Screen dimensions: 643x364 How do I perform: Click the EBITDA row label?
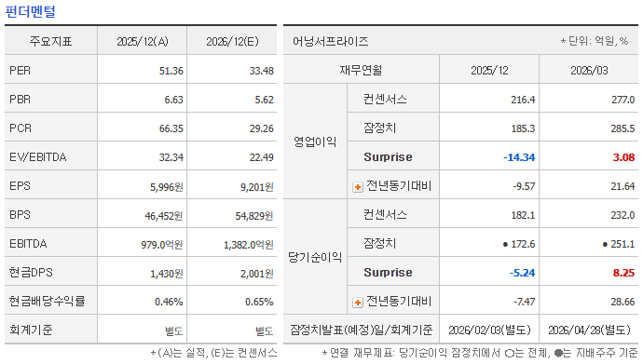(28, 244)
